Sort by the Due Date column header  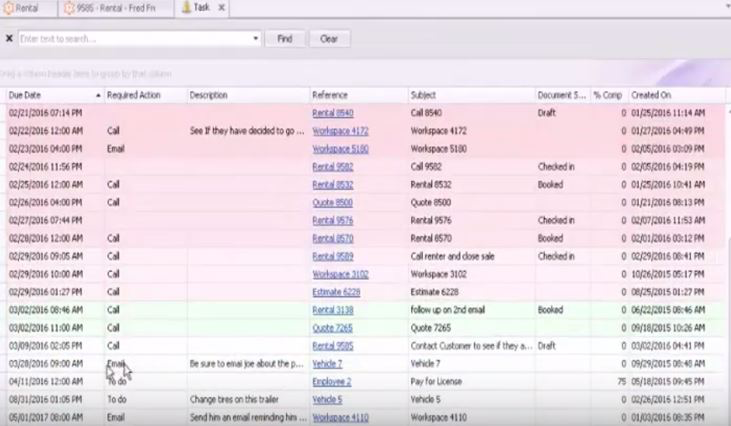click(55, 95)
